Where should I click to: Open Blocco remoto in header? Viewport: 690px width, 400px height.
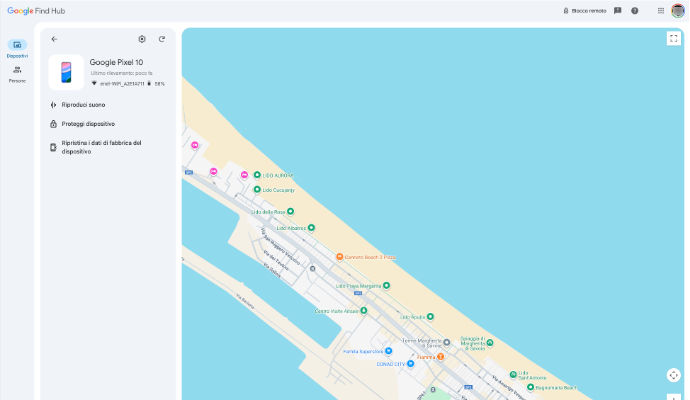tap(585, 11)
